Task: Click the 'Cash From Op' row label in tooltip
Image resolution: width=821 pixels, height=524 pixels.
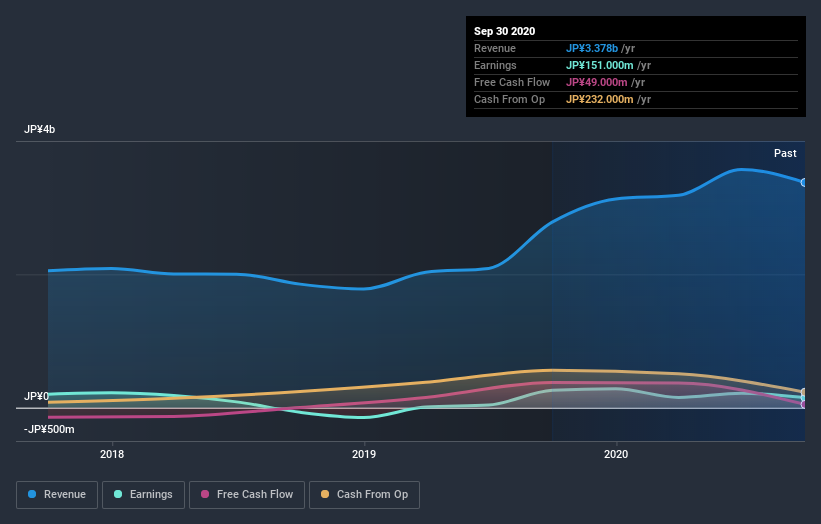Action: [509, 99]
